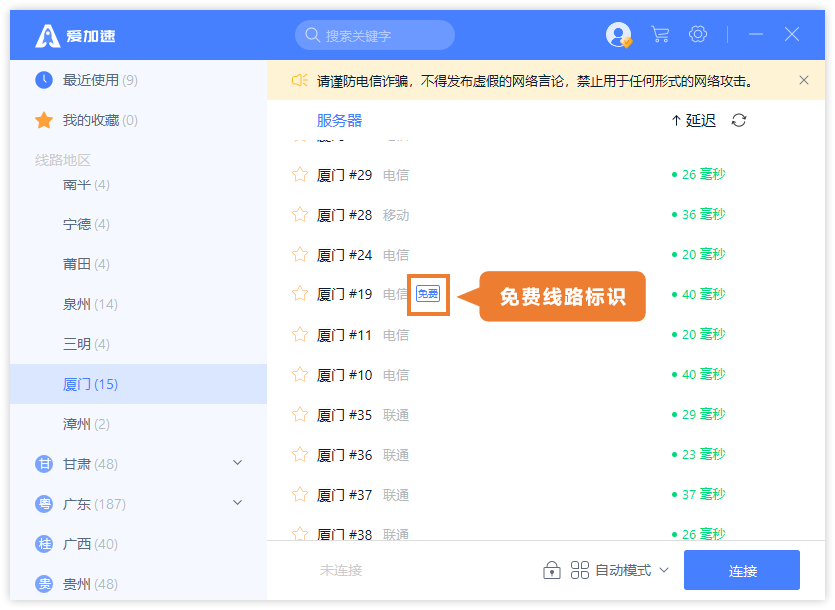The height and width of the screenshot is (610, 835).
Task: Select server row 厦门 #37 联通
Action: tap(546, 494)
